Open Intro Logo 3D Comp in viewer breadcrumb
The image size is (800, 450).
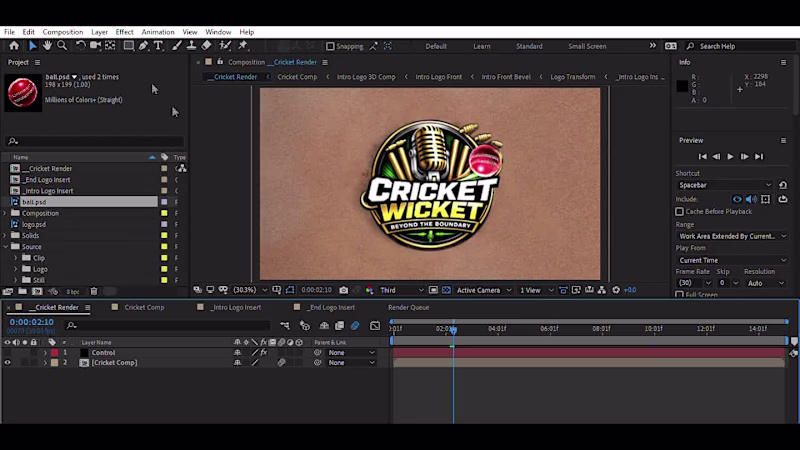pyautogui.click(x=366, y=77)
